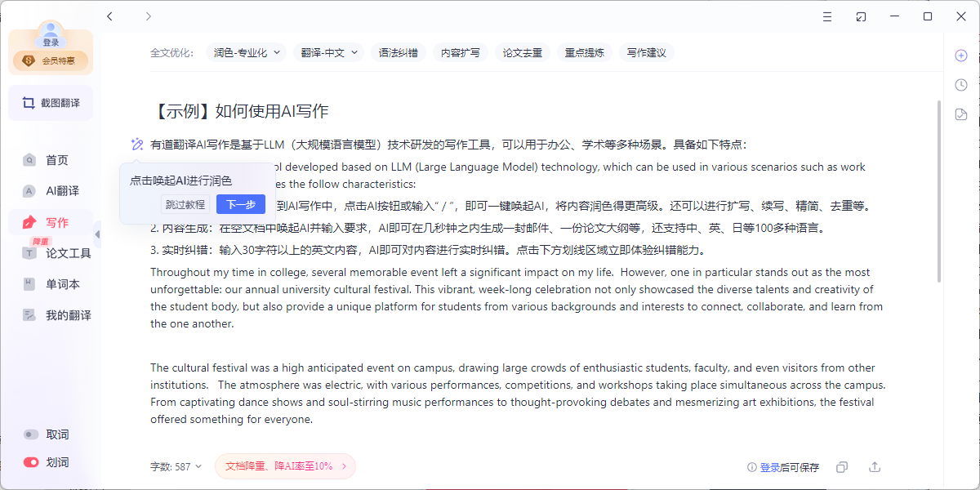Screen dimensions: 980x490
Task: Click 跳过教程 to skip tutorial
Action: [x=185, y=204]
